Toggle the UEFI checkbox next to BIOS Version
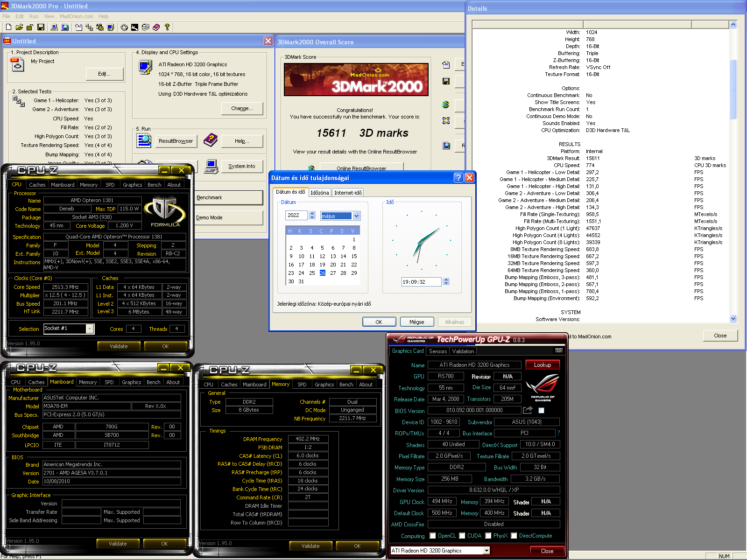Image resolution: width=747 pixels, height=560 pixels. coord(541,411)
